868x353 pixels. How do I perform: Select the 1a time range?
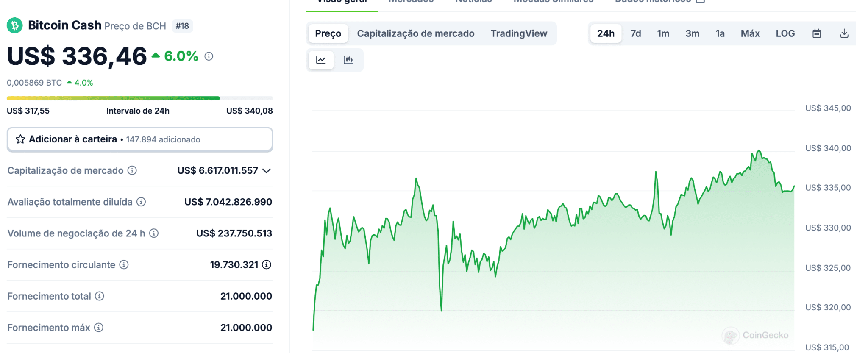(720, 33)
